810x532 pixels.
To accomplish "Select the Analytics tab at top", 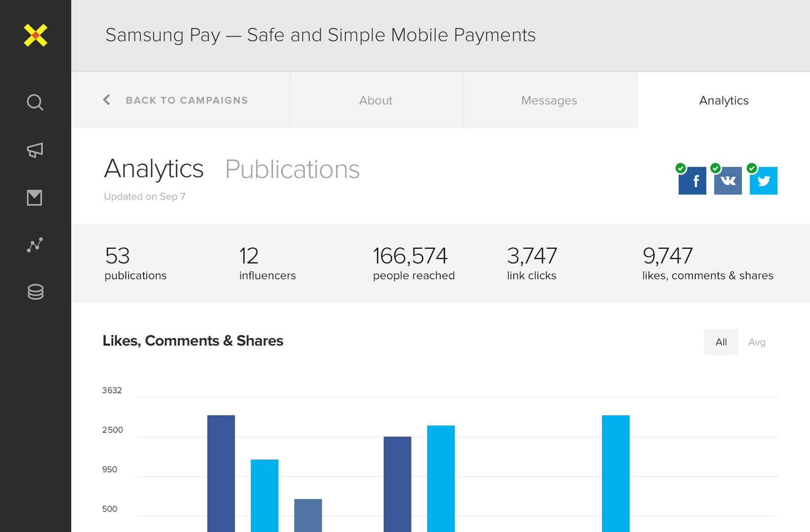I will 724,100.
